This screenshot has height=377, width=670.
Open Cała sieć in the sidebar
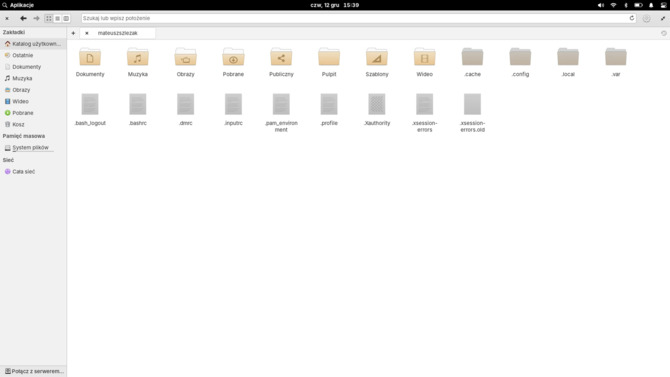pos(33,171)
